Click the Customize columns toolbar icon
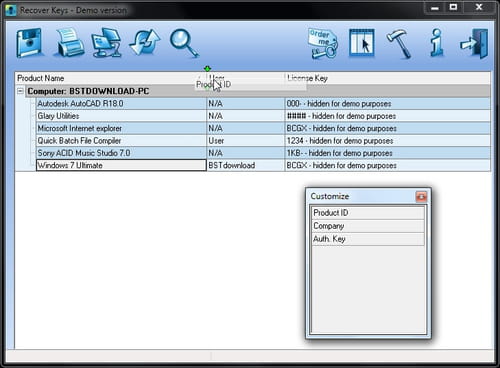Screen dimensions: 500x368 click(362, 43)
